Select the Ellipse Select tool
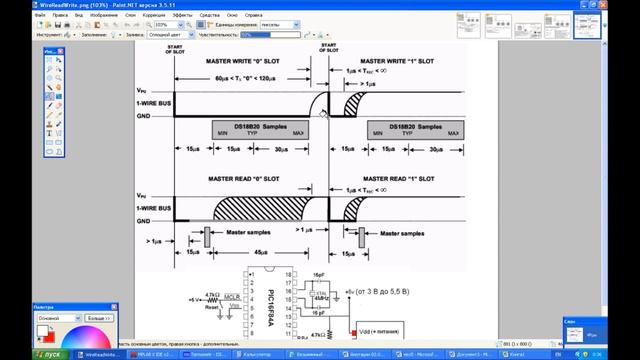 pos(49,78)
